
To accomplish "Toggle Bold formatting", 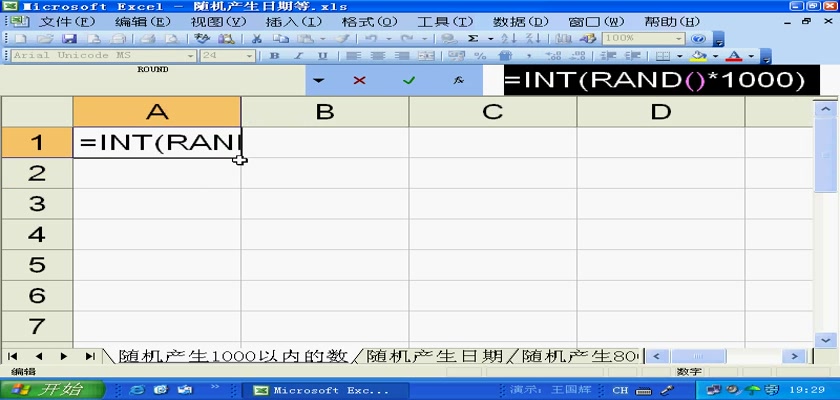I will [x=274, y=56].
